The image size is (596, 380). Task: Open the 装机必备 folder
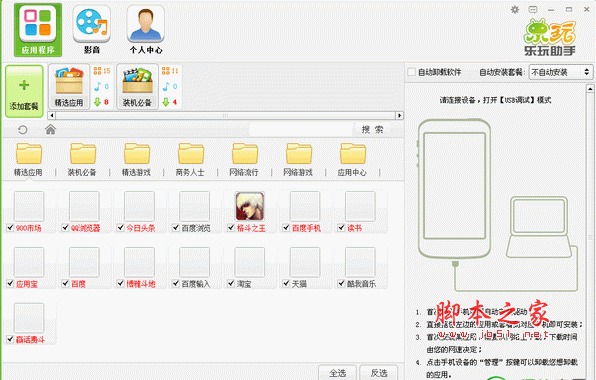click(x=82, y=160)
